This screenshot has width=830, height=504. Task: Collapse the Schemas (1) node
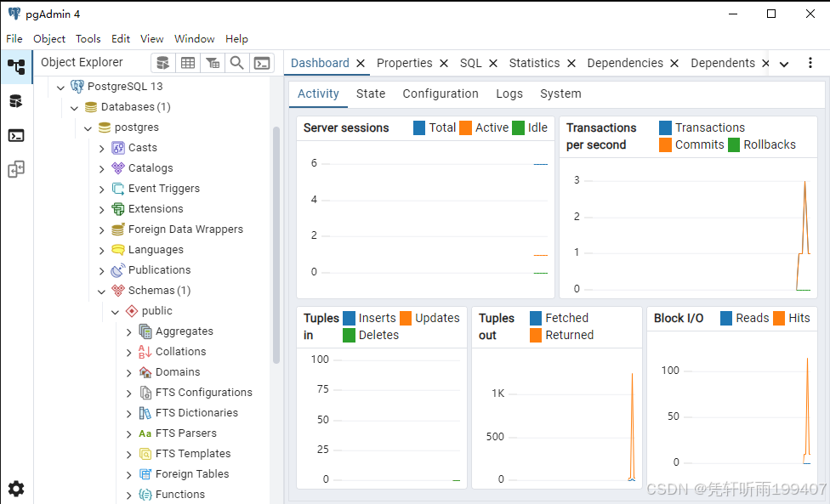(102, 292)
